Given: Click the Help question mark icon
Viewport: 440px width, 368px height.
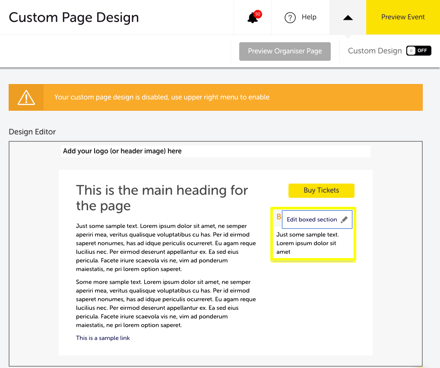Looking at the screenshot, I should pos(290,17).
